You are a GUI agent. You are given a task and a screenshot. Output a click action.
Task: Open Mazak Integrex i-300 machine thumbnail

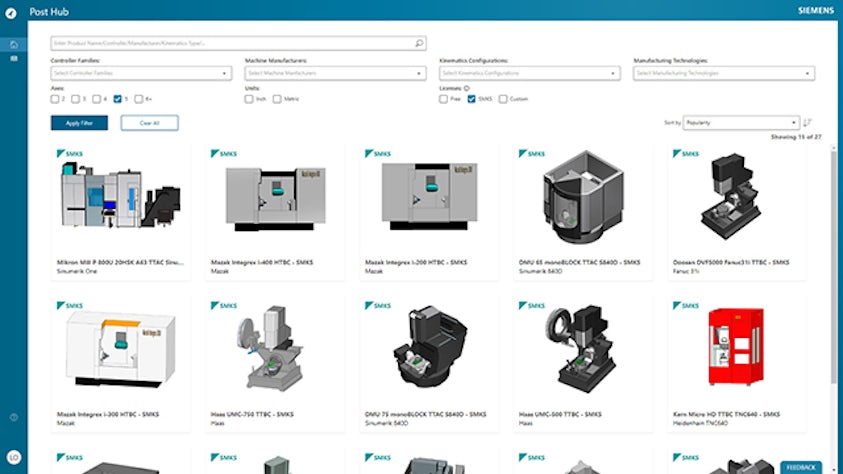pos(121,349)
